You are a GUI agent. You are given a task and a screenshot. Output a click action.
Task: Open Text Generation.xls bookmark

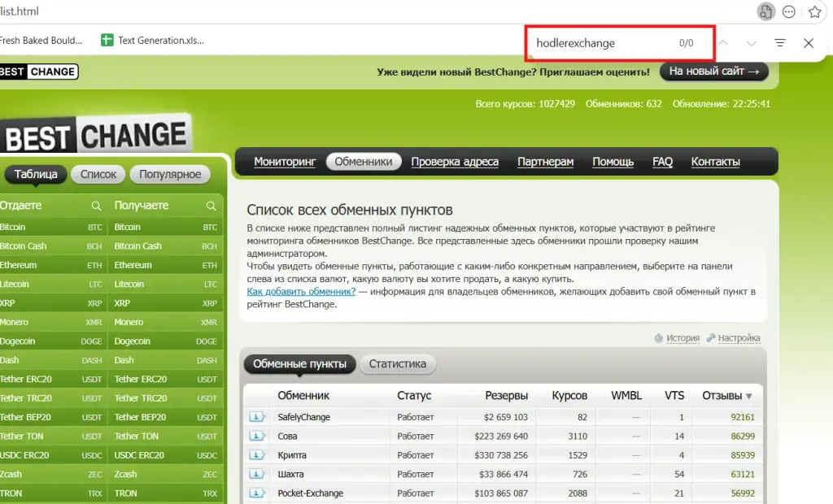[152, 41]
